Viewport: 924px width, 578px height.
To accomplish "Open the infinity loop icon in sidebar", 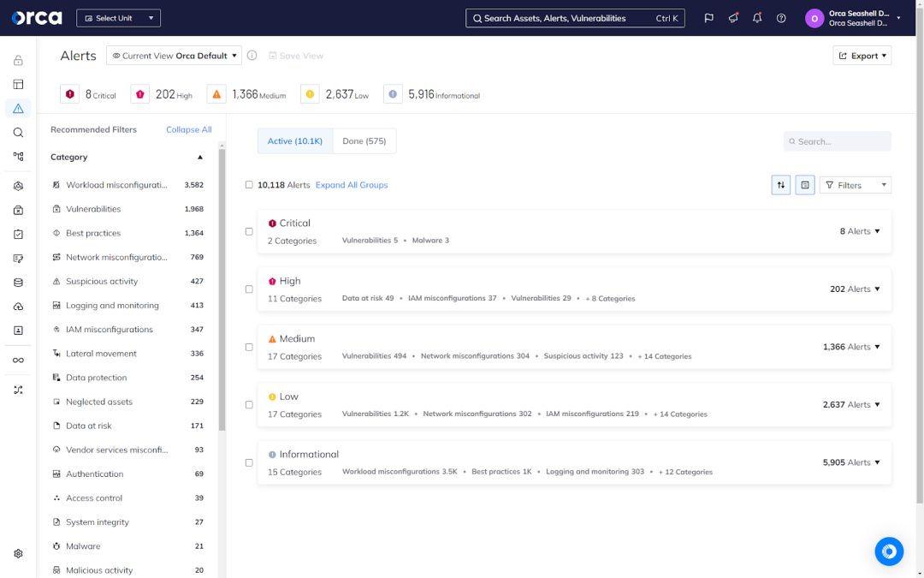I will [x=18, y=361].
